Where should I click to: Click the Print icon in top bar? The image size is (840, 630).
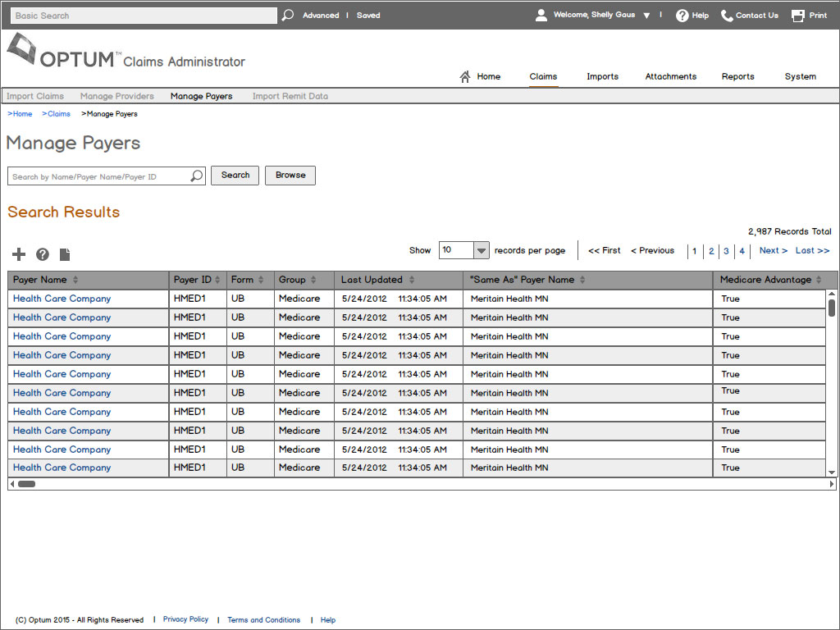[798, 16]
